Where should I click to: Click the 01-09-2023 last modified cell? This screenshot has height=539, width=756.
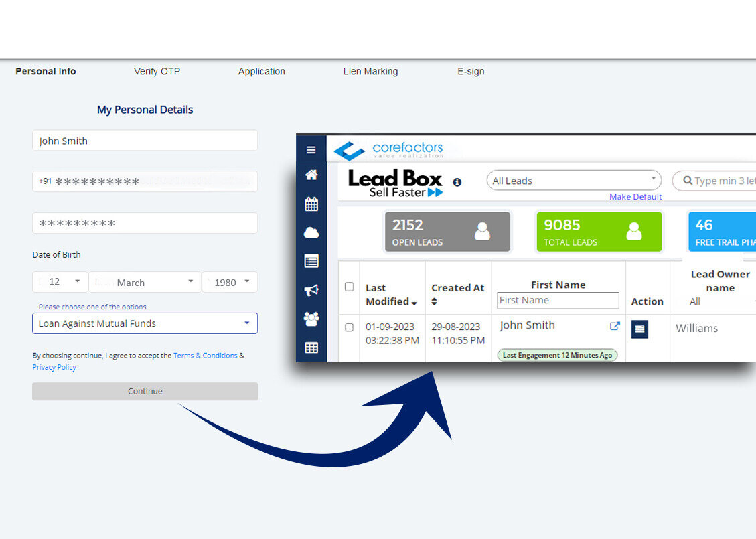(x=392, y=333)
